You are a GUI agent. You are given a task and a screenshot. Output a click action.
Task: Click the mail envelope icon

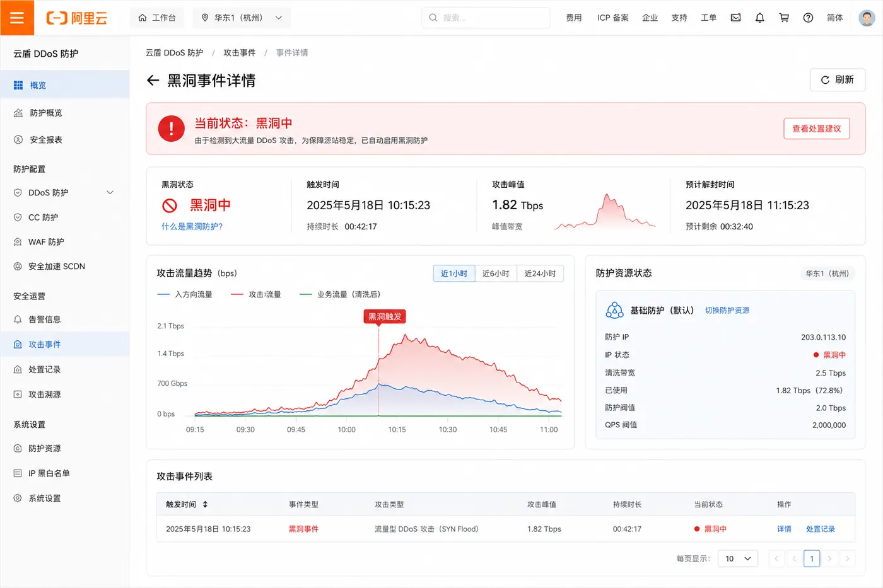735,18
